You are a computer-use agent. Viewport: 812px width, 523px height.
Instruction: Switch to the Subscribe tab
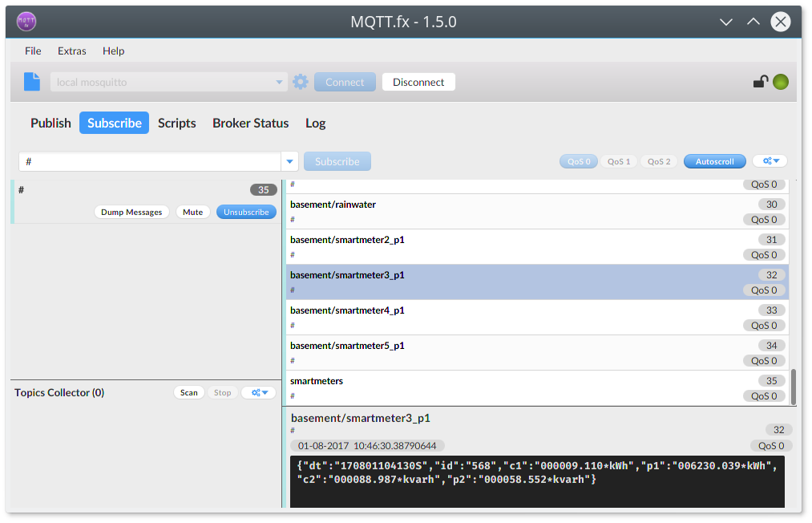115,123
